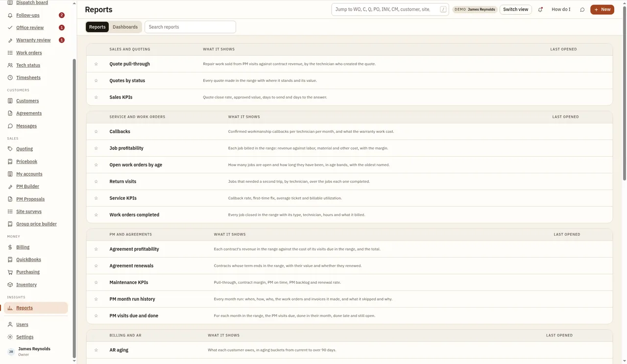627x364 pixels.
Task: Open the chat bubble icon in header
Action: [x=582, y=9]
